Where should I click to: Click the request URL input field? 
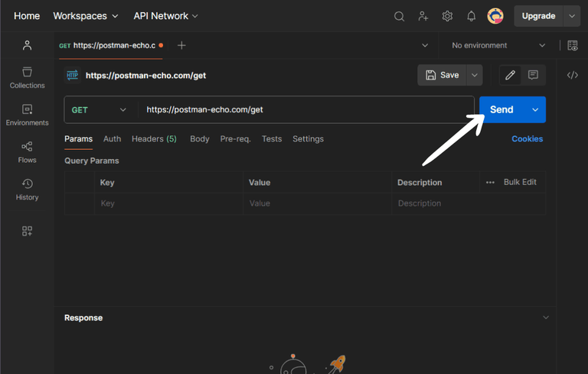point(306,110)
